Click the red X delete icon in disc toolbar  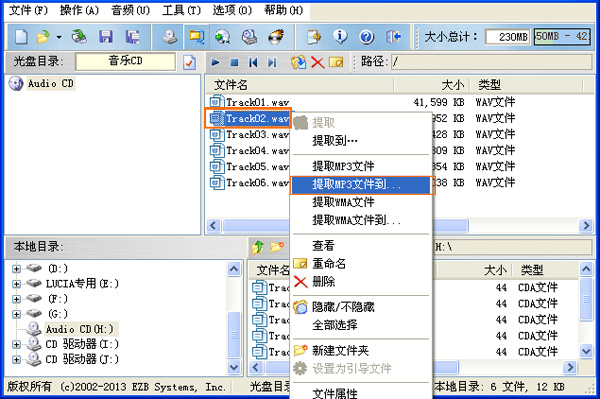pos(318,62)
